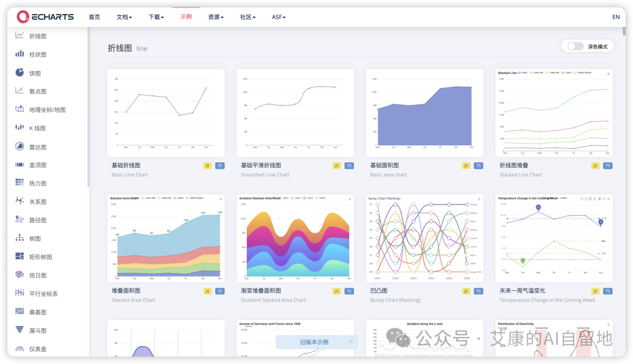Image resolution: width=633 pixels, height=364 pixels.
Task: Select the map icon 地理坐标/地图
Action: (19, 110)
